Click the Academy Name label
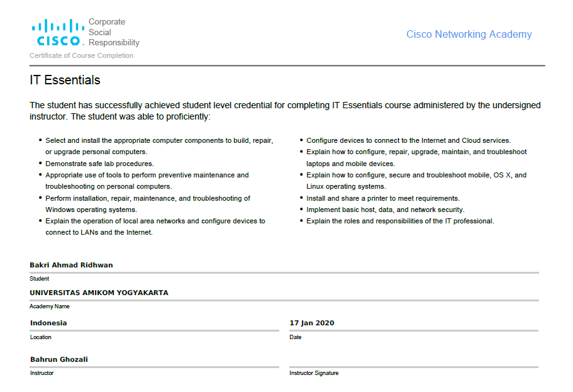This screenshot has width=573, height=392. click(50, 306)
